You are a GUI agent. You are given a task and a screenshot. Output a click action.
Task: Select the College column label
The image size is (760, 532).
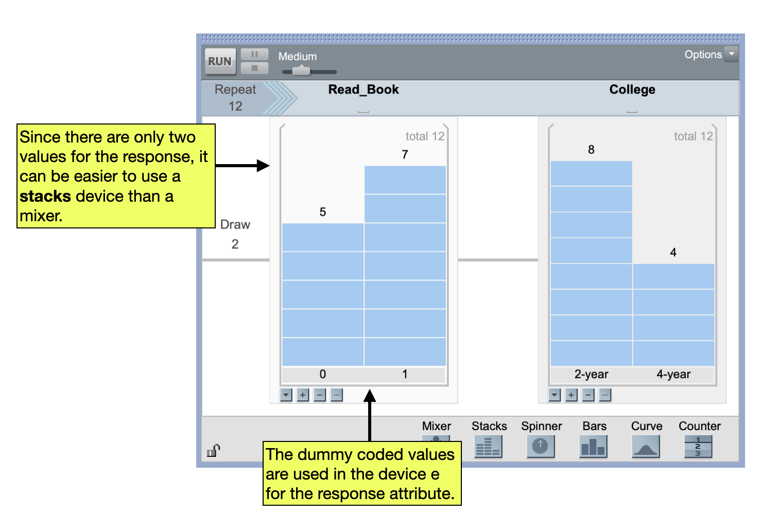[632, 89]
